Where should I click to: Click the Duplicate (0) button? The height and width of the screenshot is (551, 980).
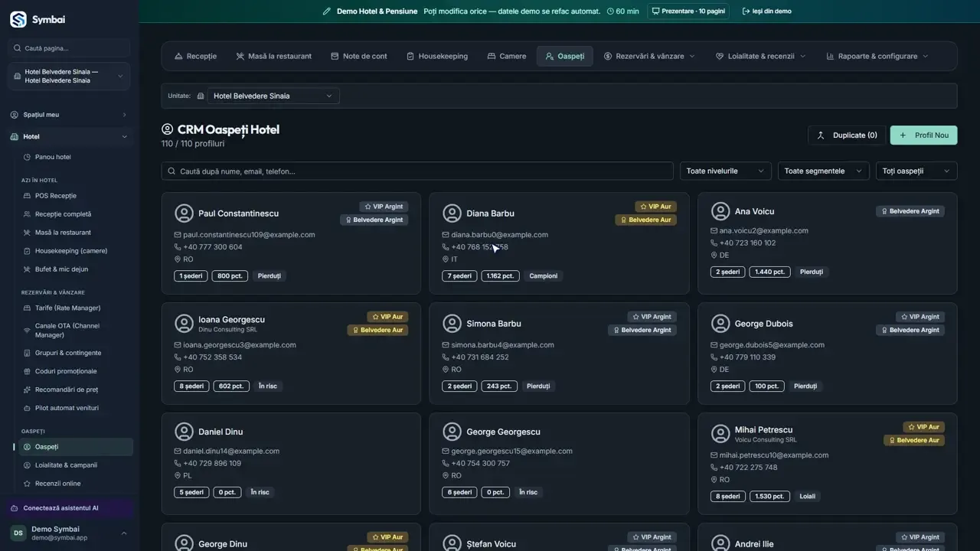(847, 135)
